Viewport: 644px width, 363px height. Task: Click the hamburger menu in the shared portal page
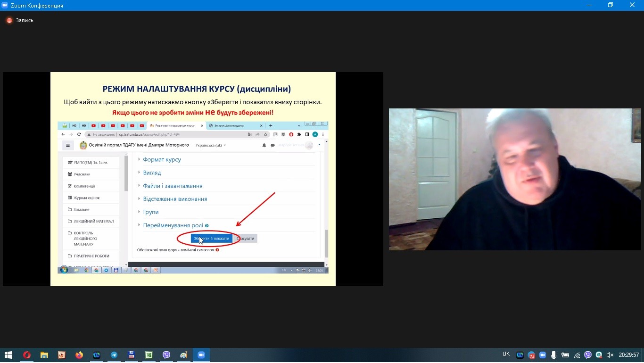pyautogui.click(x=68, y=145)
